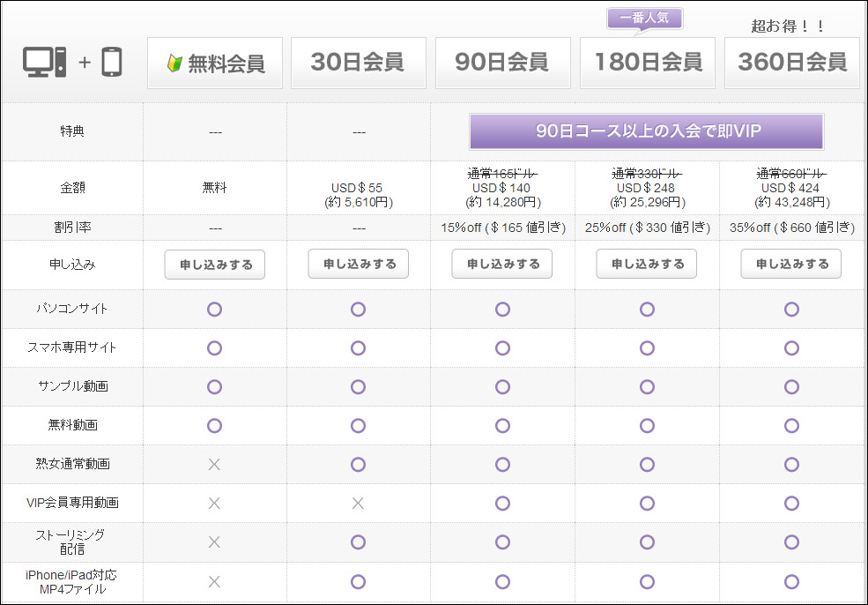The height and width of the screenshot is (605, 868).
Task: Click the 一番人気 speech bubble badge
Action: pyautogui.click(x=645, y=18)
